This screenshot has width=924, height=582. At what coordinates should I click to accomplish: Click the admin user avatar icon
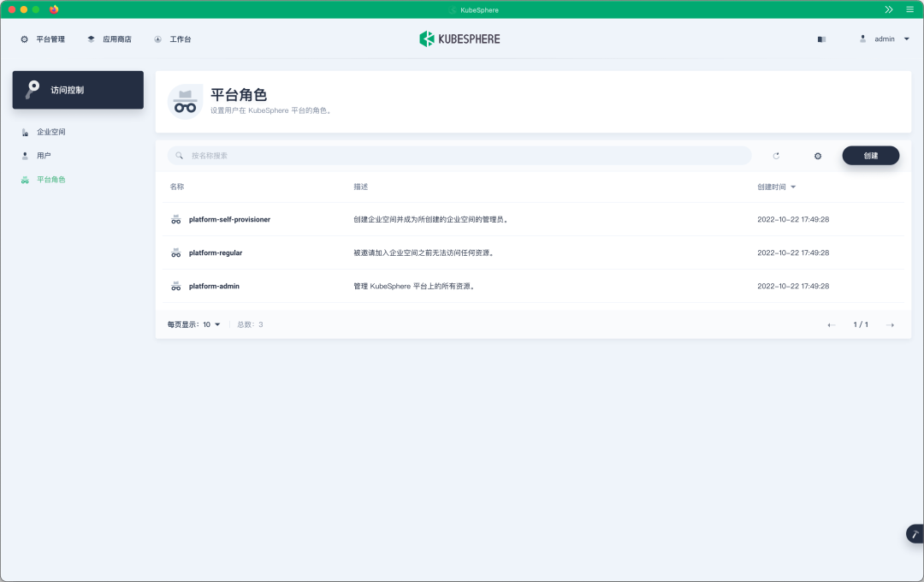[862, 39]
